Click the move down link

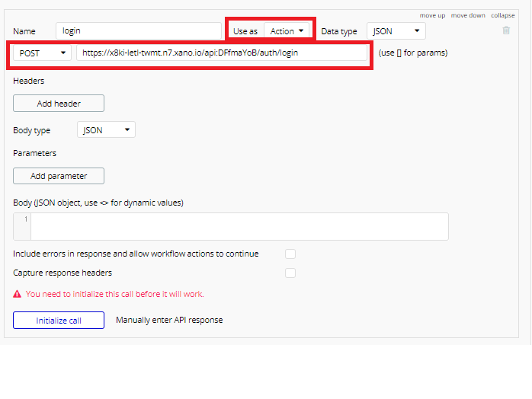click(468, 15)
